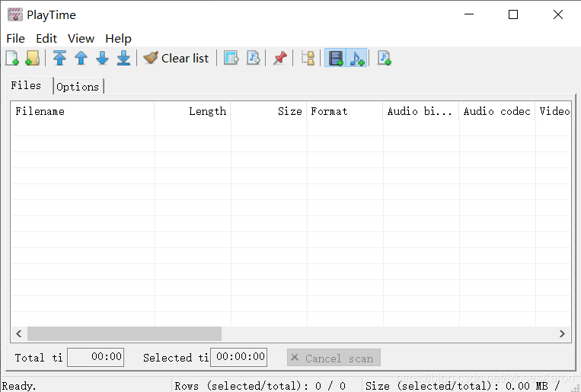Click the horizontal scrollbar thumb
Image resolution: width=581 pixels, height=392 pixels.
pos(125,334)
